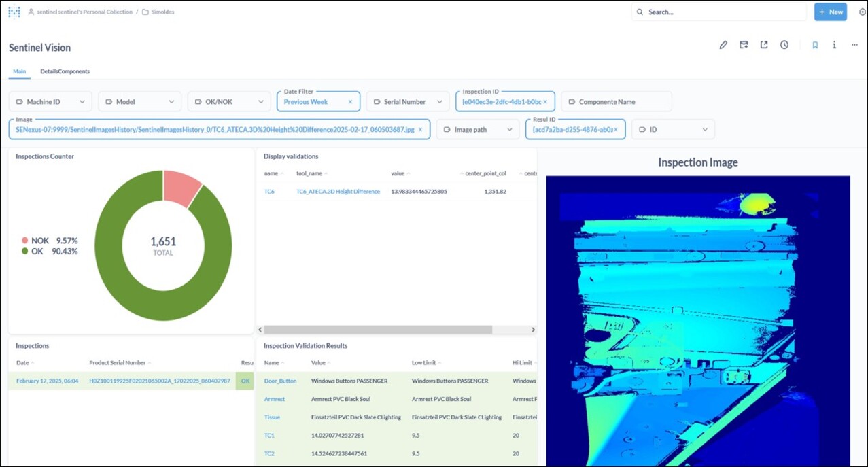Click the blue New button

coord(831,12)
